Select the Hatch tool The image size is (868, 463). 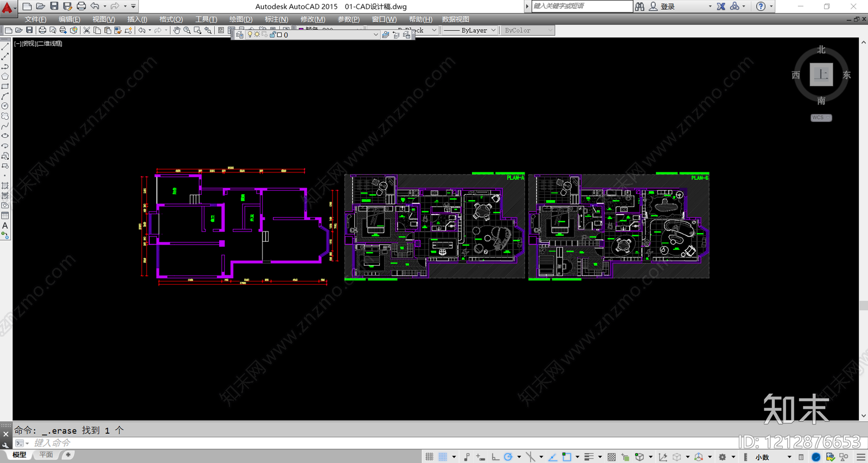click(x=5, y=186)
